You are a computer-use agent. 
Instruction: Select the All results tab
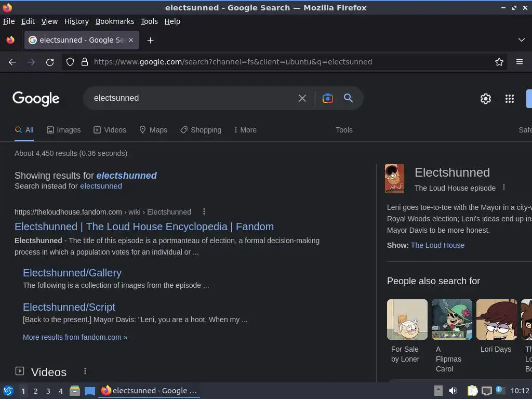tap(24, 130)
